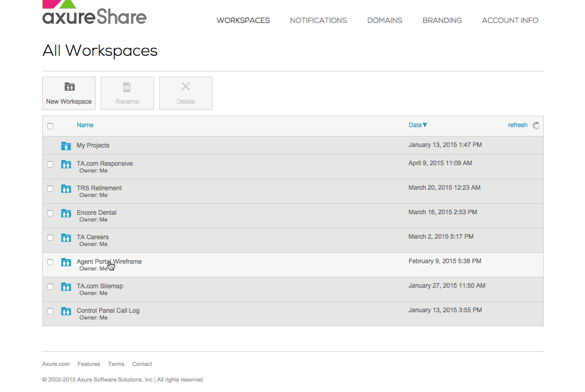Click the refresh link
585x392 pixels.
point(517,125)
